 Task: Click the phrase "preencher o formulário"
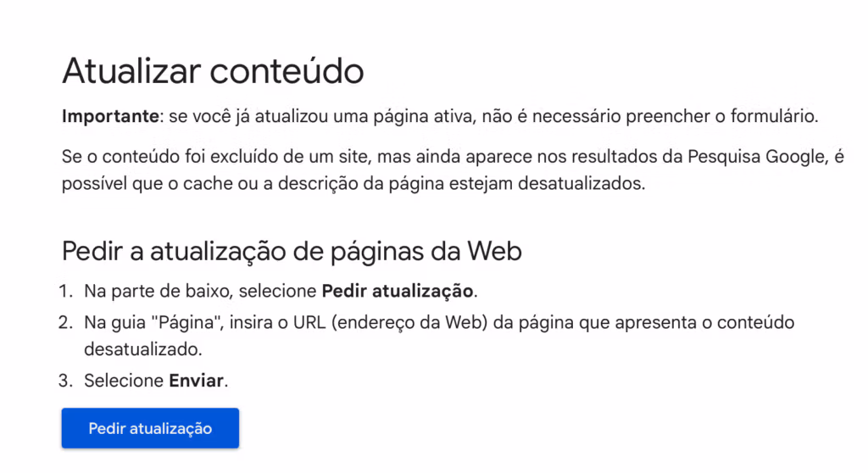pyautogui.click(x=737, y=116)
